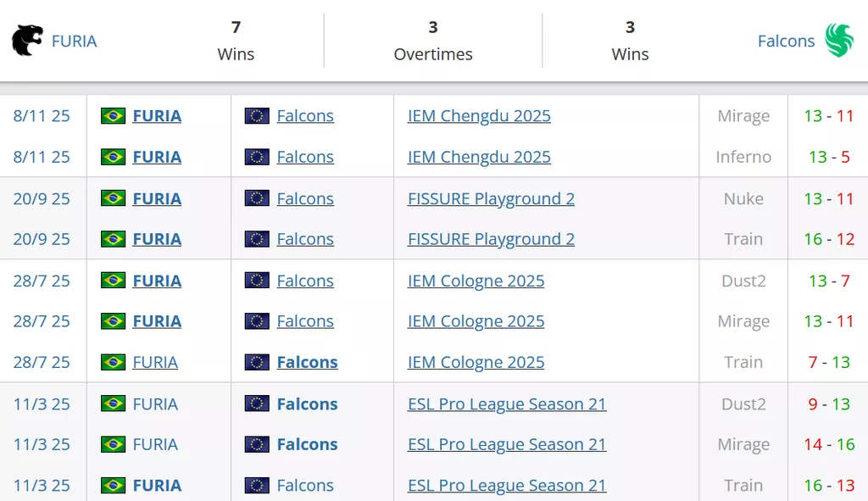Click Brazil flag in the 9 - 13 Dust2 row
The width and height of the screenshot is (868, 501).
(x=113, y=404)
